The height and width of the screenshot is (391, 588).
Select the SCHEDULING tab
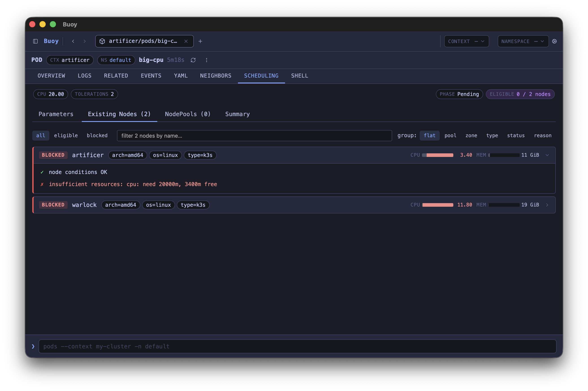261,76
